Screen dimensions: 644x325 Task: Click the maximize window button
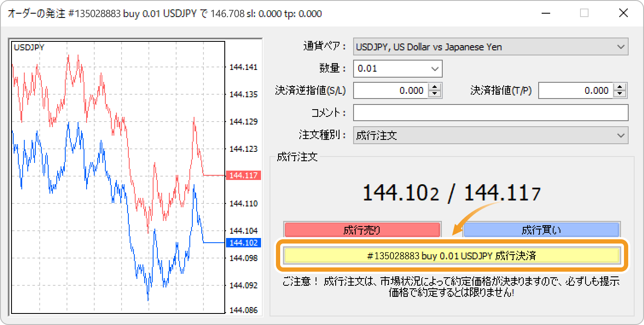[584, 13]
